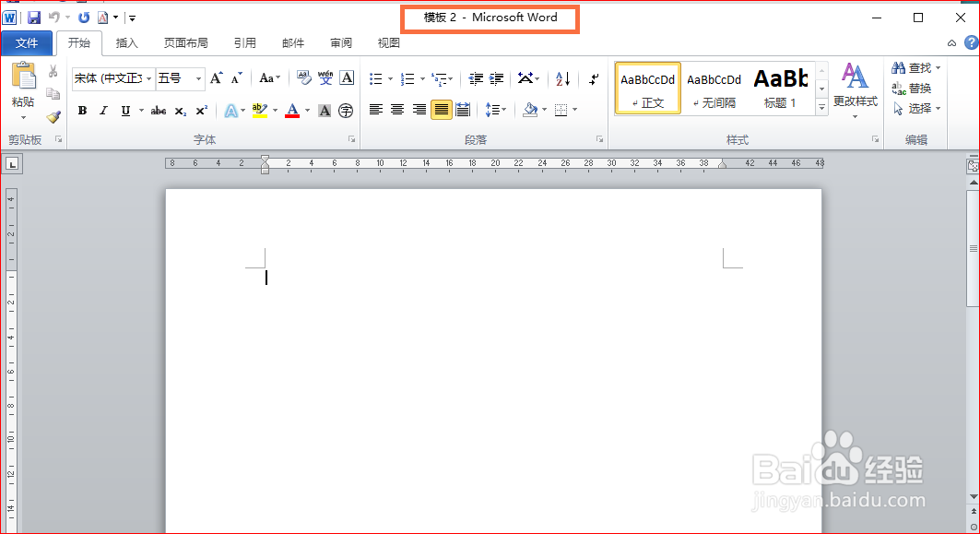980x534 pixels.
Task: Click the Character Border icon
Action: 347,77
